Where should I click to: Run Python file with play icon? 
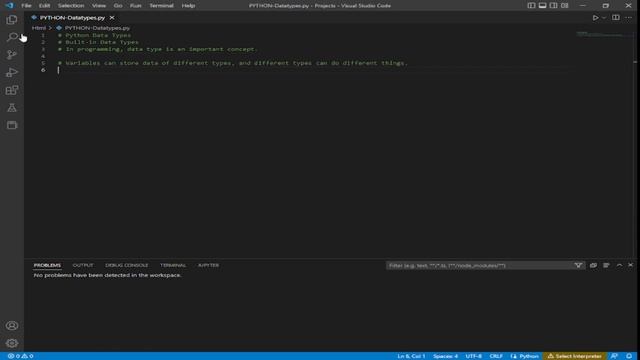[x=596, y=18]
